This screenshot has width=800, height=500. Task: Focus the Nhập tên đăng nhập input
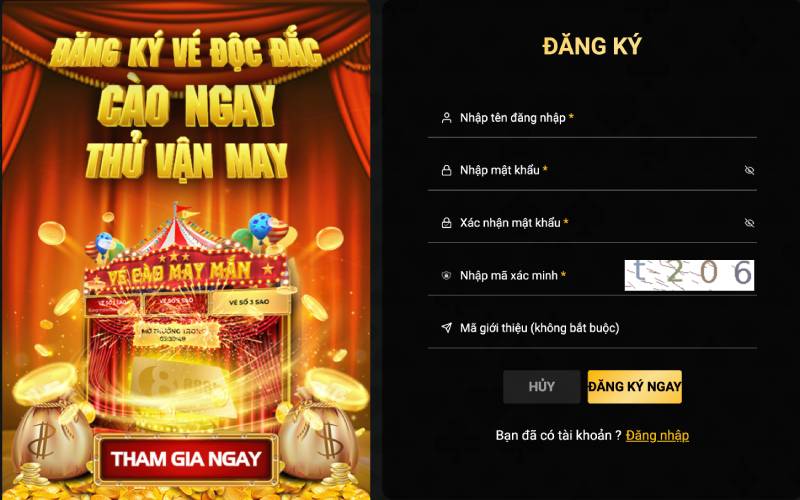[x=592, y=118]
